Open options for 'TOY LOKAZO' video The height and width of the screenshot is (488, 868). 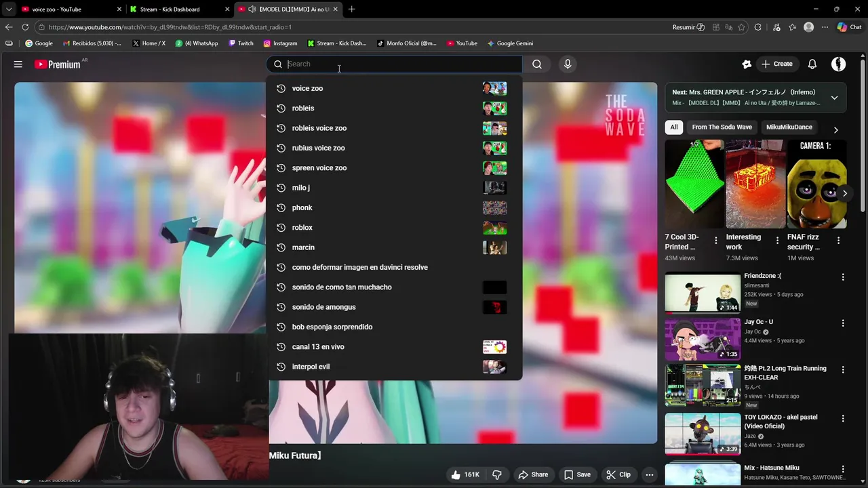pyautogui.click(x=843, y=419)
